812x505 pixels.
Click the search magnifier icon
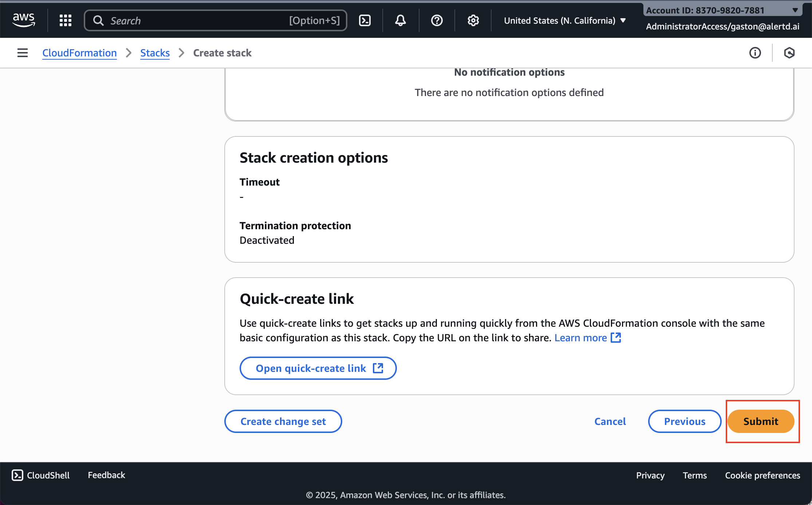[98, 20]
